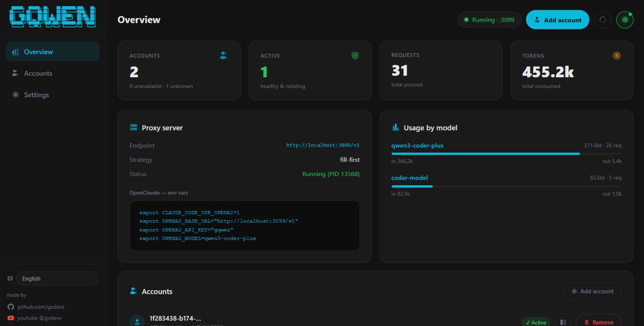644x326 pixels.
Task: Click the top Add account button
Action: point(557,20)
